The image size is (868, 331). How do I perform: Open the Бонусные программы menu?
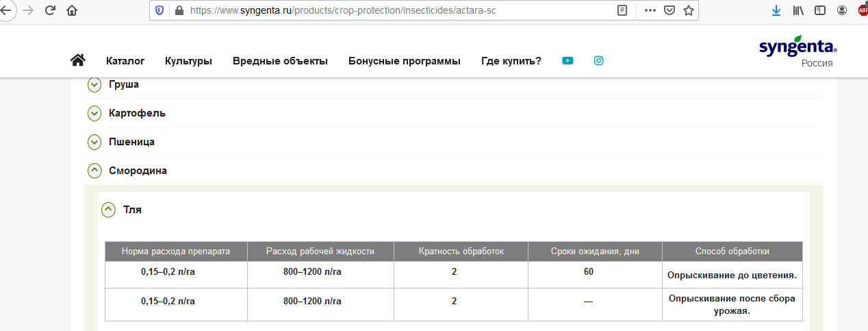click(x=404, y=61)
